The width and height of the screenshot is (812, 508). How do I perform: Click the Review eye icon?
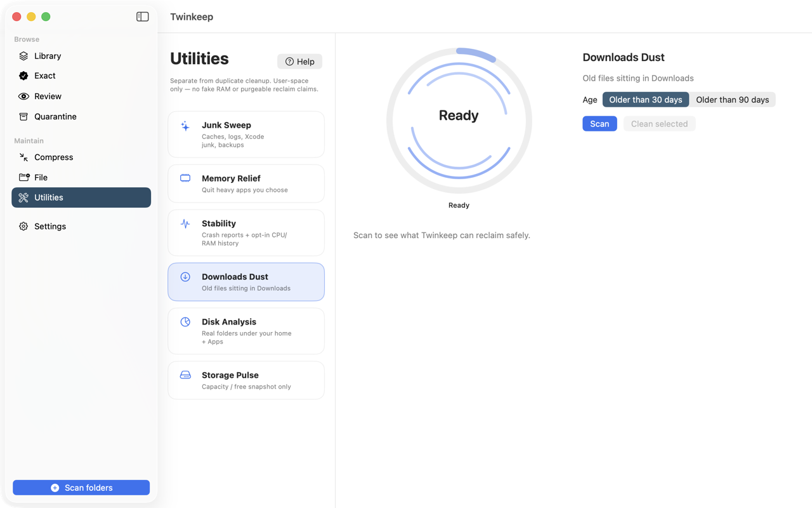23,97
